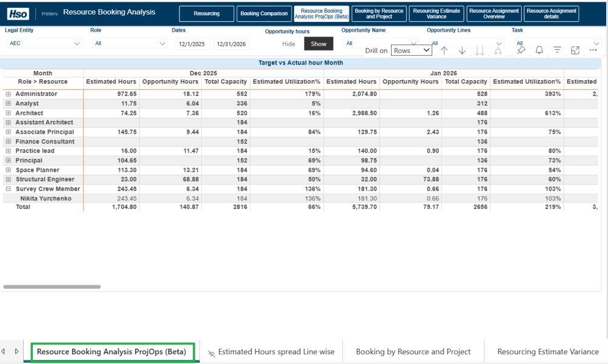Expand the Administrator role row
This screenshot has height=364, width=608.
[9, 94]
